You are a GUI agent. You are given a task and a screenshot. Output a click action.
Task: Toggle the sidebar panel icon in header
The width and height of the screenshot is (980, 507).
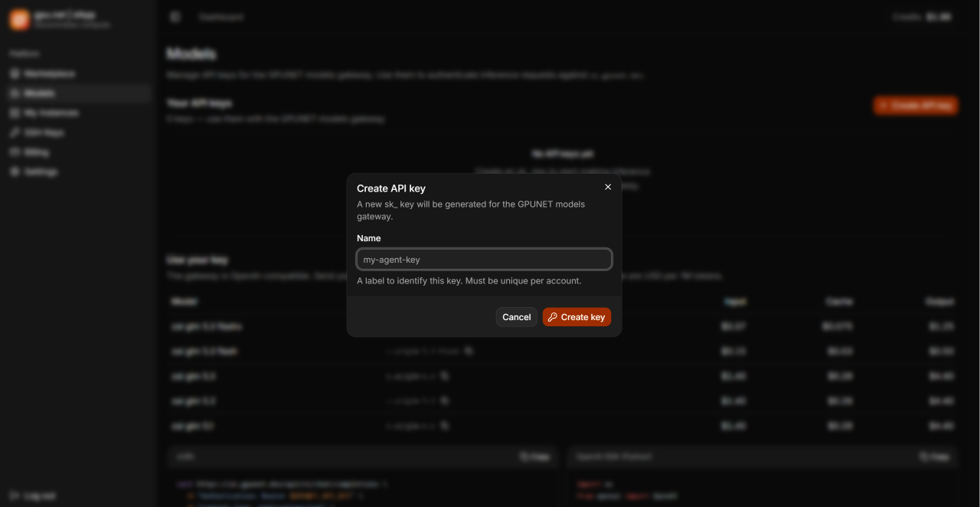[175, 17]
